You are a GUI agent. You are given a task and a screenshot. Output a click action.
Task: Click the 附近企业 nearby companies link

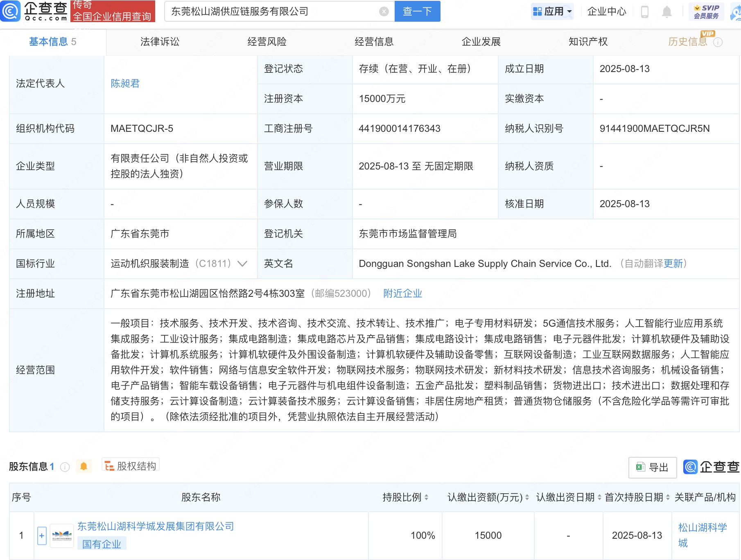pos(402,294)
